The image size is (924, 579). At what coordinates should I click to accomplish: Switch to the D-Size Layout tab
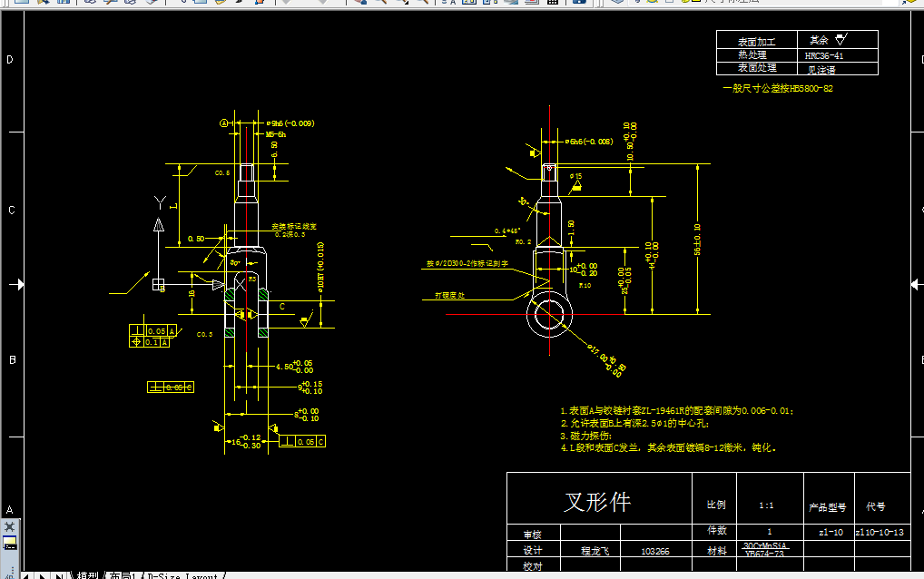182,574
